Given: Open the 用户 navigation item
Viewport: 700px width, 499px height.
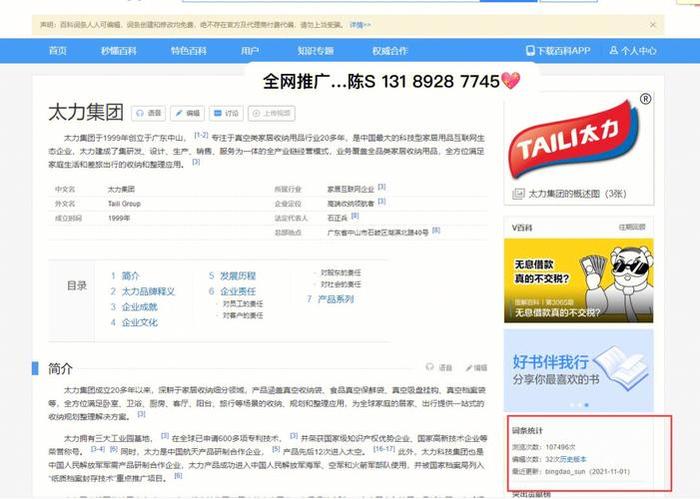Looking at the screenshot, I should pos(250,51).
